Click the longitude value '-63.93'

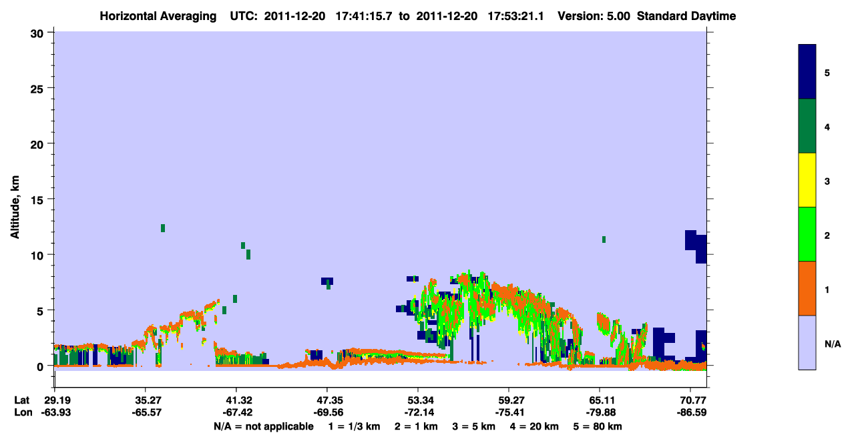pos(55,413)
